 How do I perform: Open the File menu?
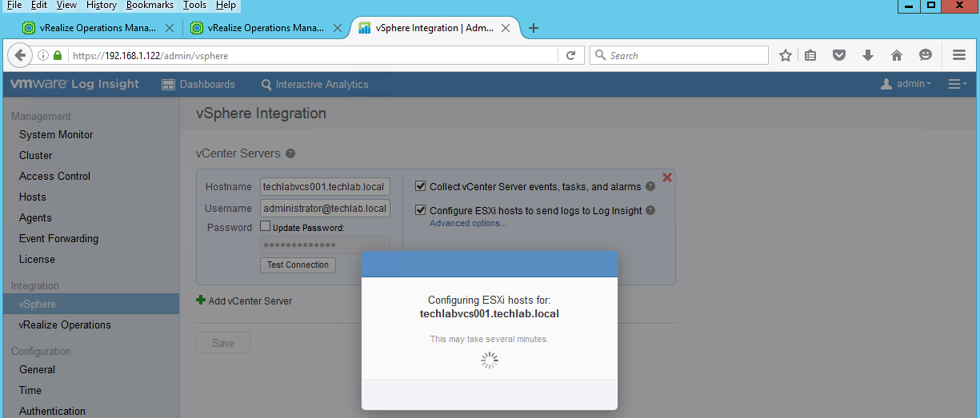point(14,5)
